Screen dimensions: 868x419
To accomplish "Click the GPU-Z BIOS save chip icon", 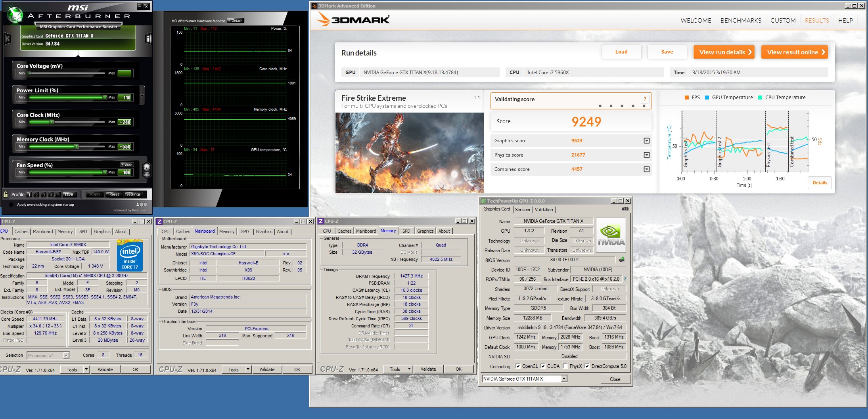I will click(x=621, y=260).
